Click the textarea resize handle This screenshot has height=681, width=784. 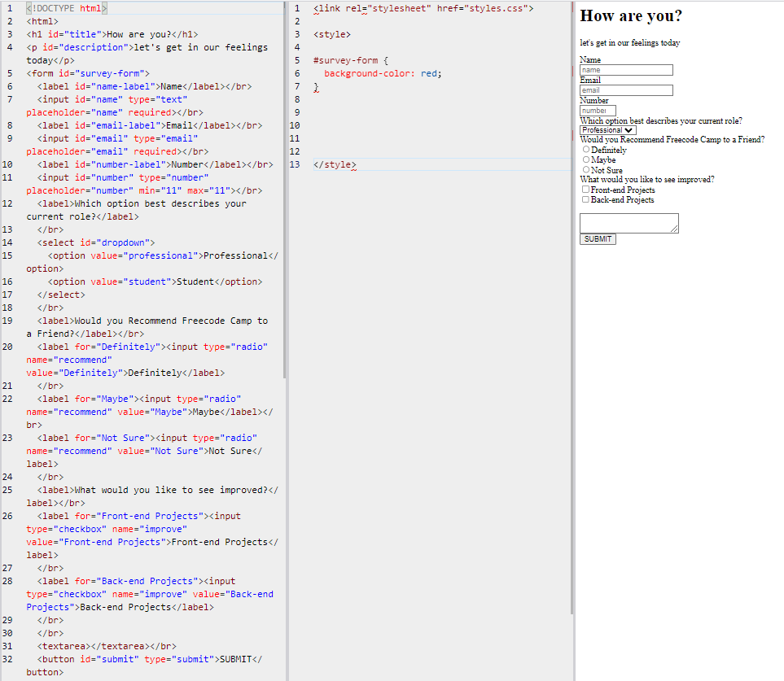[x=674, y=229]
